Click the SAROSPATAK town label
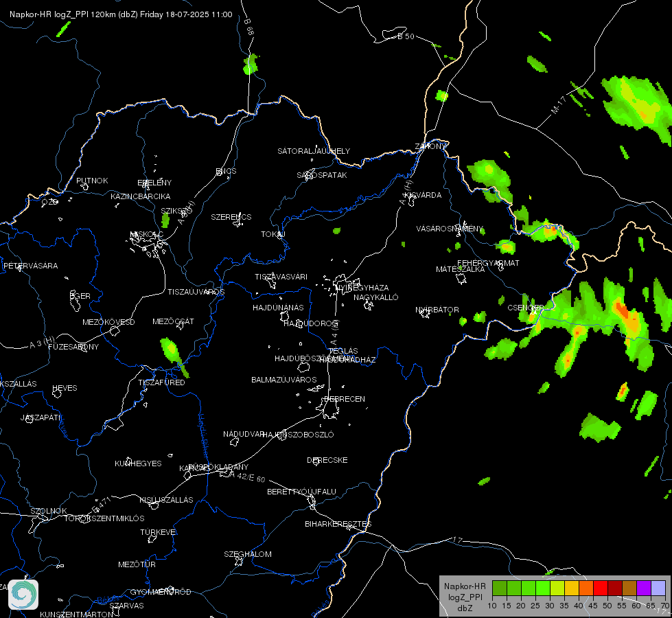672x618 pixels. coord(322,175)
